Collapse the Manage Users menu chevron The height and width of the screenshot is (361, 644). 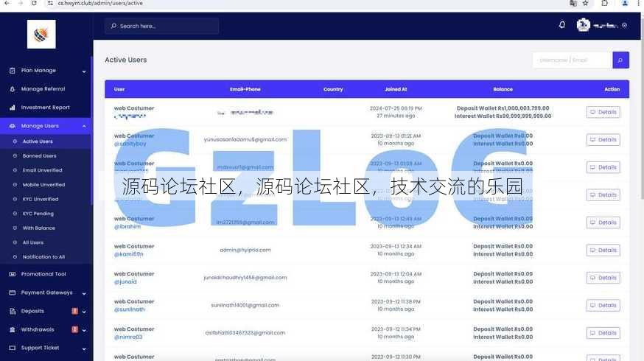click(84, 126)
